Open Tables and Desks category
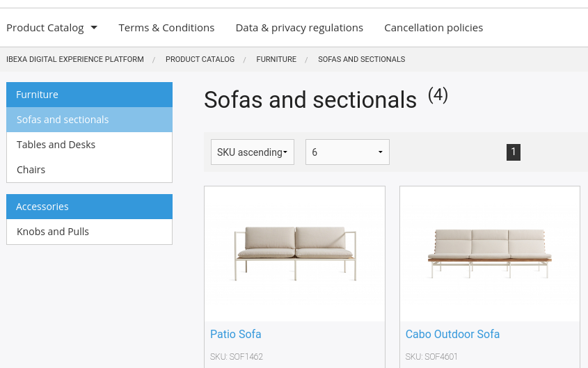Viewport: 588px width, 368px height. 89,145
